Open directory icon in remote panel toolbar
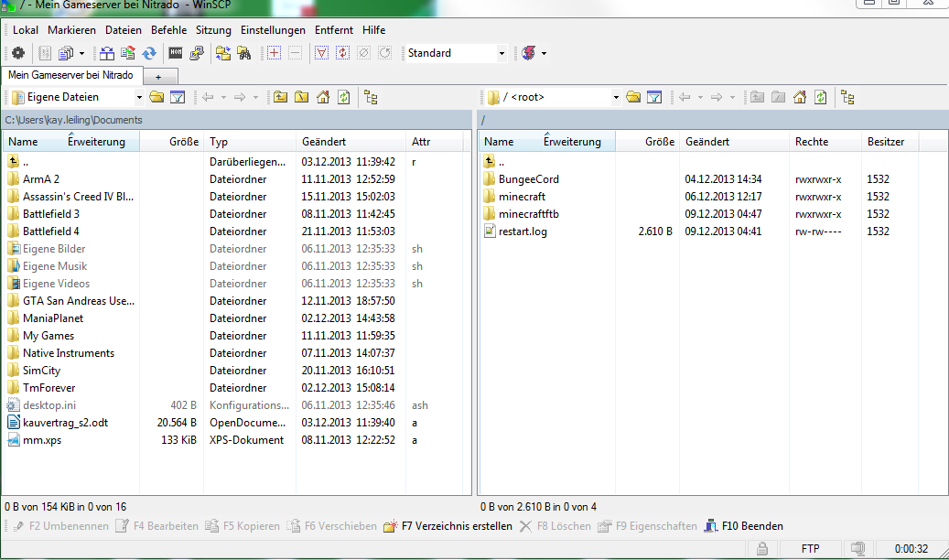Viewport: 949px width, 560px height. pos(633,97)
